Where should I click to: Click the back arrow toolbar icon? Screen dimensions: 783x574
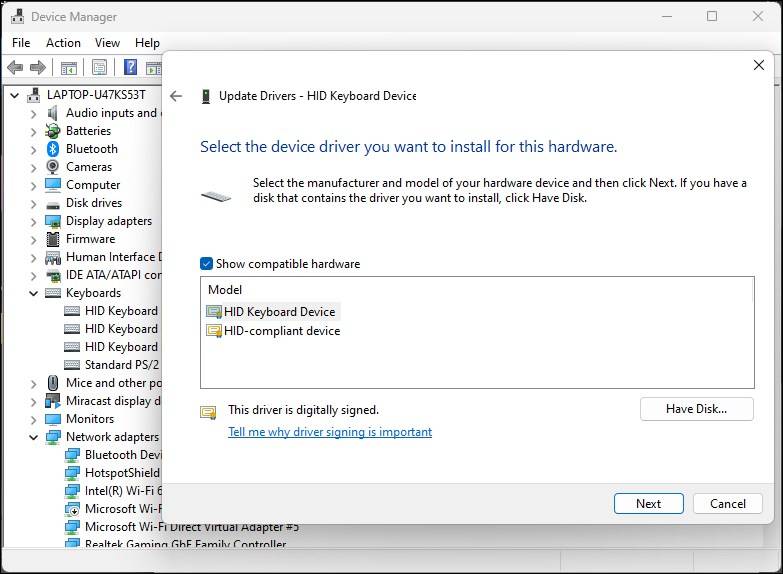pos(15,67)
